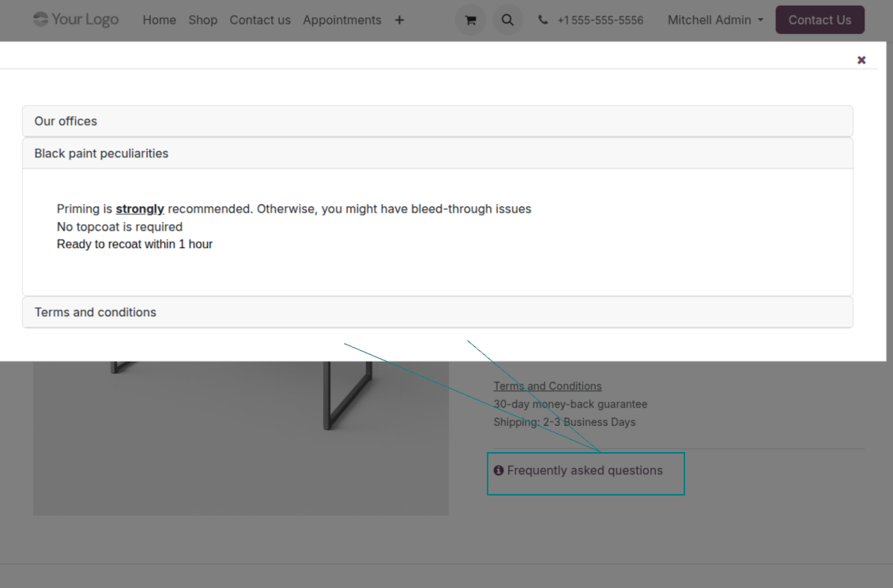Screen dimensions: 893x588
Task: Click the search magnifier icon
Action: [507, 21]
